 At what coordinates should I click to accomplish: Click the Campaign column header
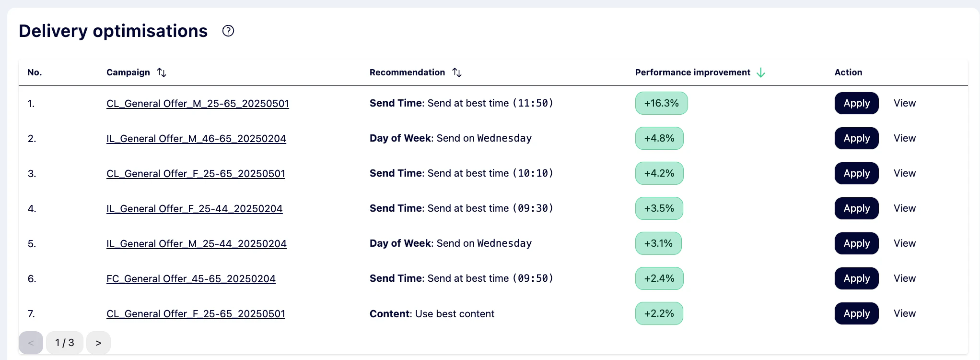(x=128, y=72)
